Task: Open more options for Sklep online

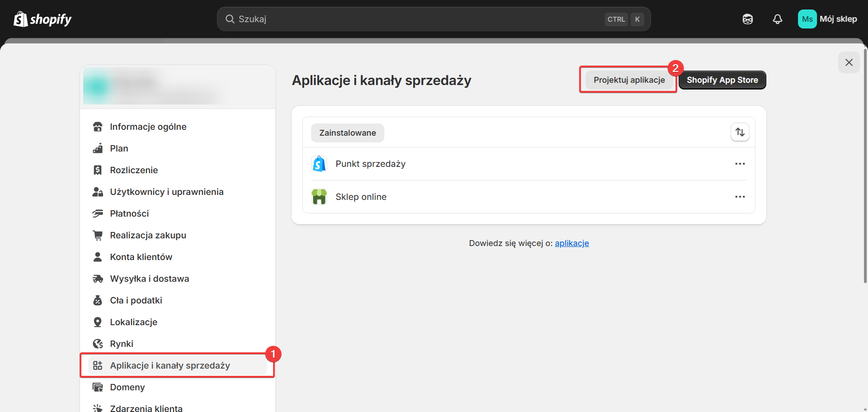Action: [740, 197]
